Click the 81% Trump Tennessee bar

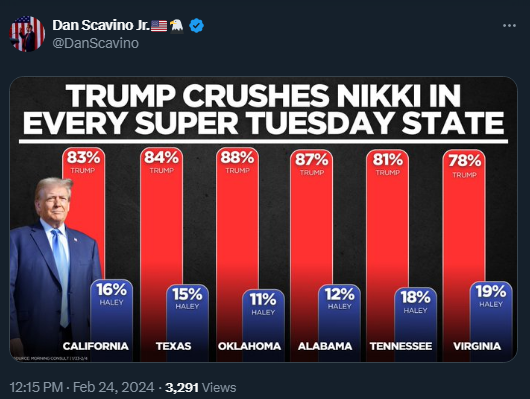(387, 255)
